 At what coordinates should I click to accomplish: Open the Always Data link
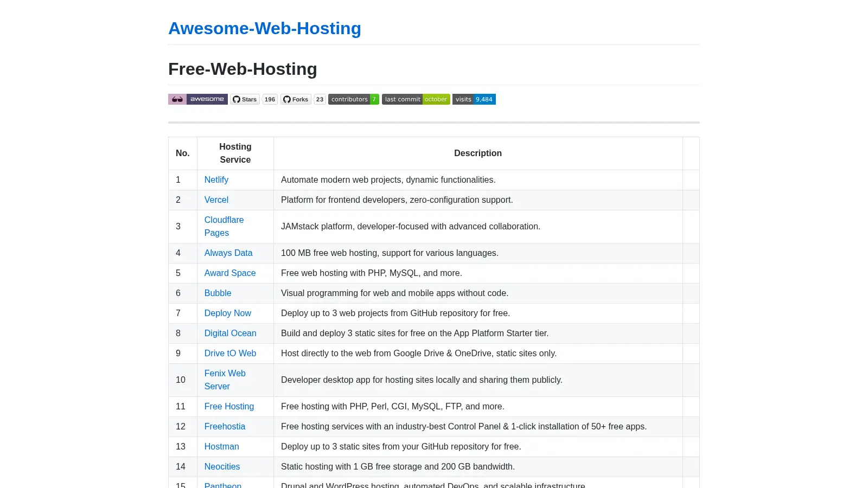pyautogui.click(x=228, y=253)
